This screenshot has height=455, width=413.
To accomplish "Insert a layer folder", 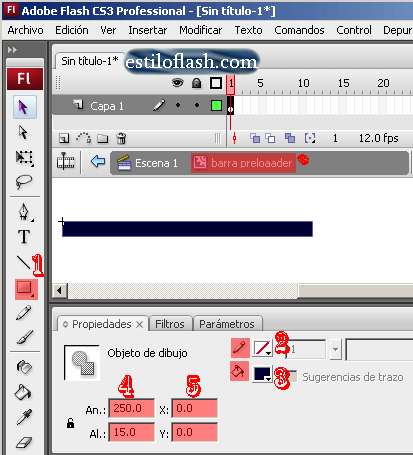I will (x=103, y=138).
